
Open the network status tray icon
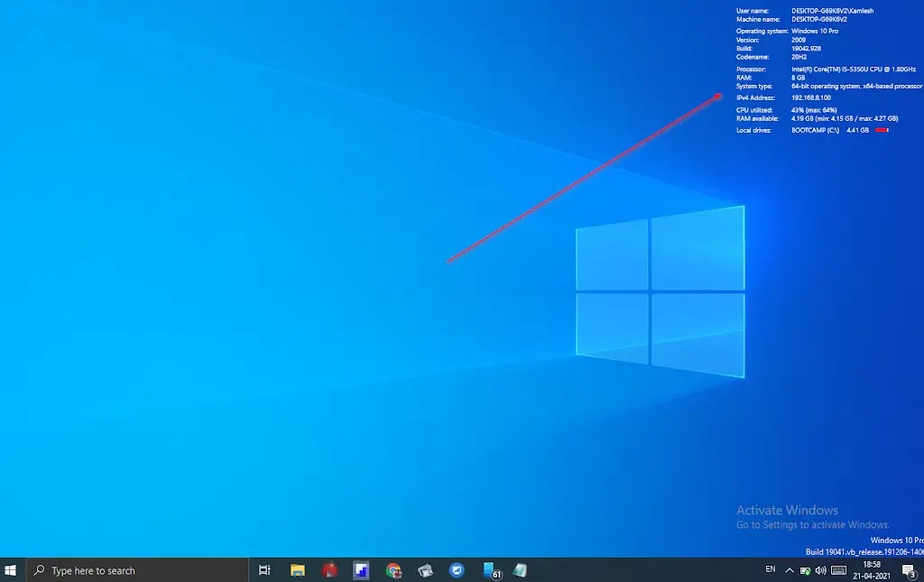[805, 570]
